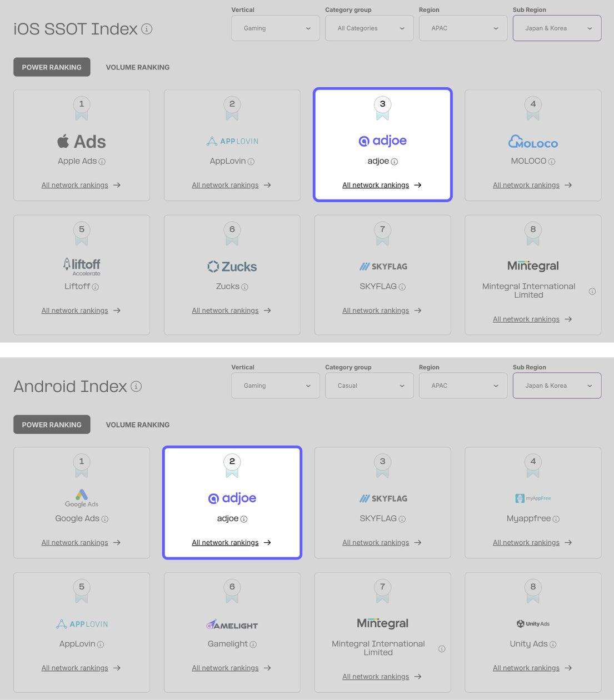
Task: Switch to iOS Volume Ranking tab
Action: 138,67
